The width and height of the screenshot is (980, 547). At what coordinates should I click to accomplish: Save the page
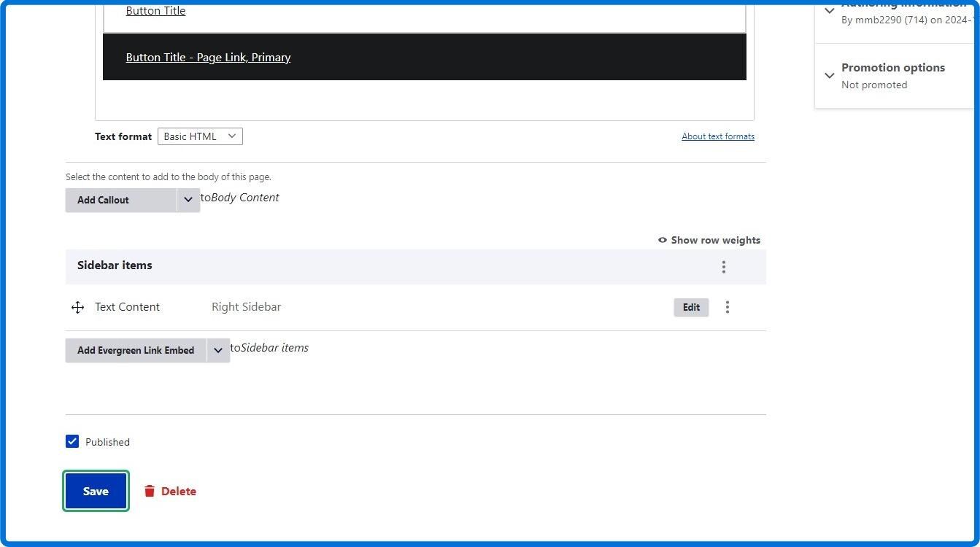[96, 491]
